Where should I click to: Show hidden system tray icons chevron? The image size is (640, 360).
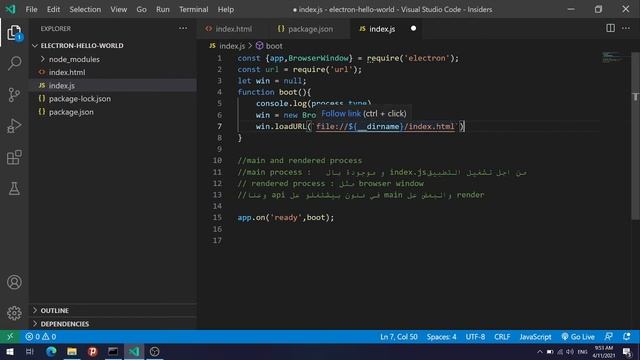(540, 351)
